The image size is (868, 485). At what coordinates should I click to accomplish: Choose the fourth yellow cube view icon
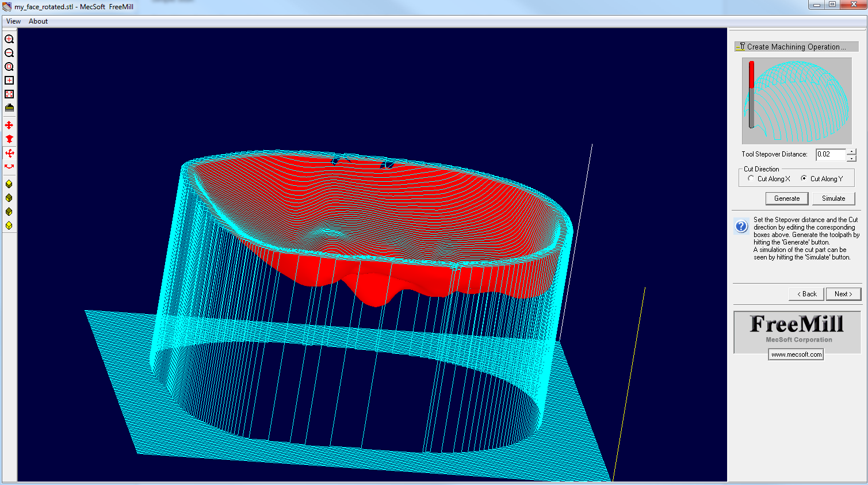pos(9,226)
